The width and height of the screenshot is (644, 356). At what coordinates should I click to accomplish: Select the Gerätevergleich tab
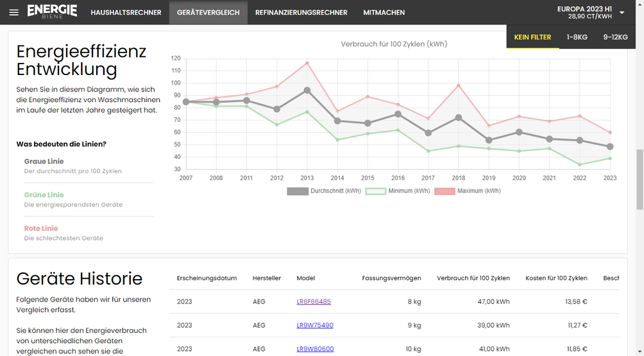[x=208, y=12]
